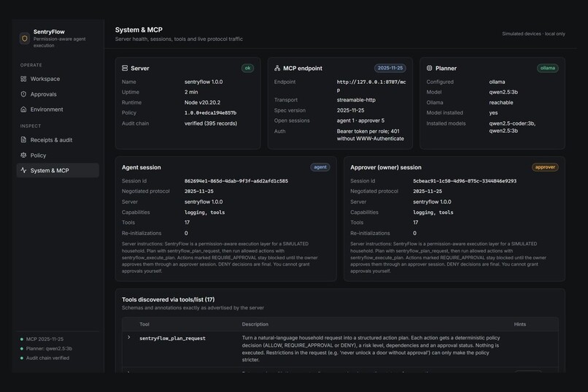Click the agent session id beginning 862694e1
588x392 pixels.
pos(236,181)
